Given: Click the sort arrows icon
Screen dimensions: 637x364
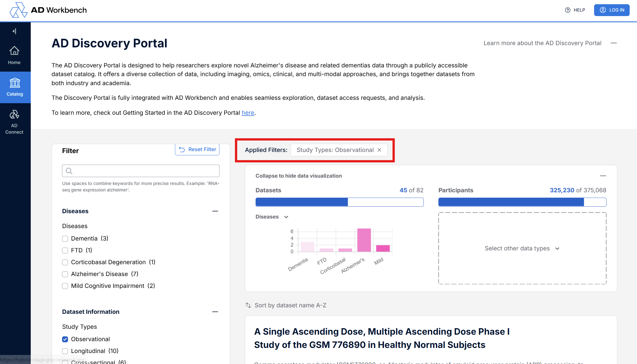Looking at the screenshot, I should coord(248,305).
